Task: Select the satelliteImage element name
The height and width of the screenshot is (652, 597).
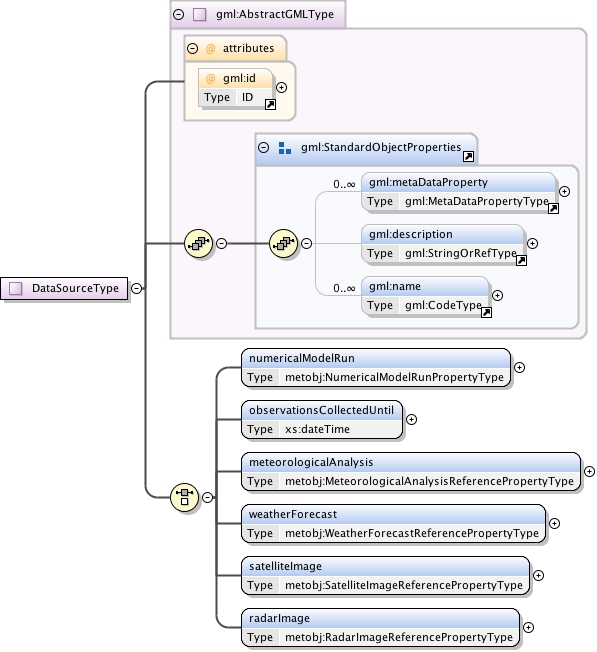Action: point(285,566)
